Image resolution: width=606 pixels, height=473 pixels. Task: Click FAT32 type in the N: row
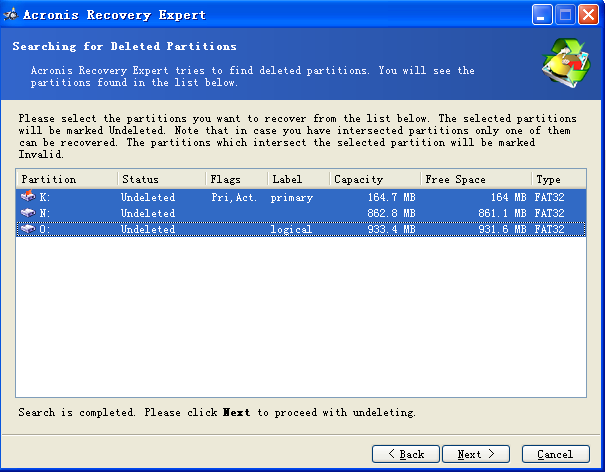549,213
